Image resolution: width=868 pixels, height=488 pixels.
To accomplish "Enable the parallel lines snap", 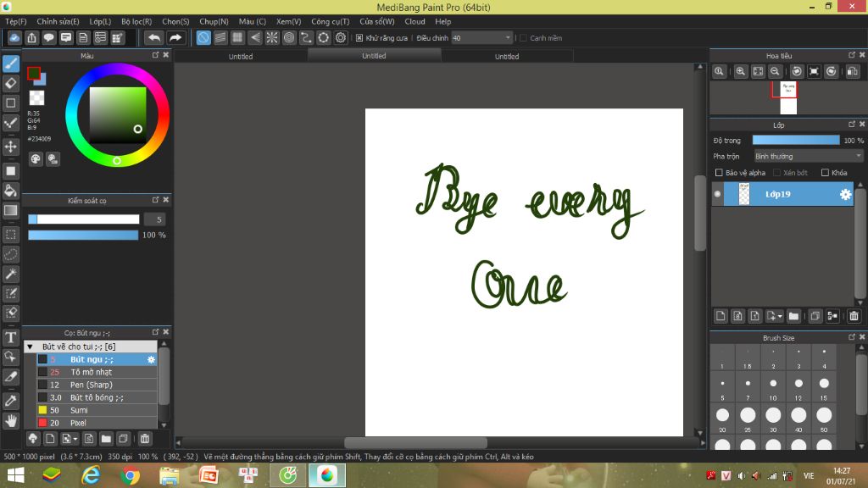I will point(220,37).
